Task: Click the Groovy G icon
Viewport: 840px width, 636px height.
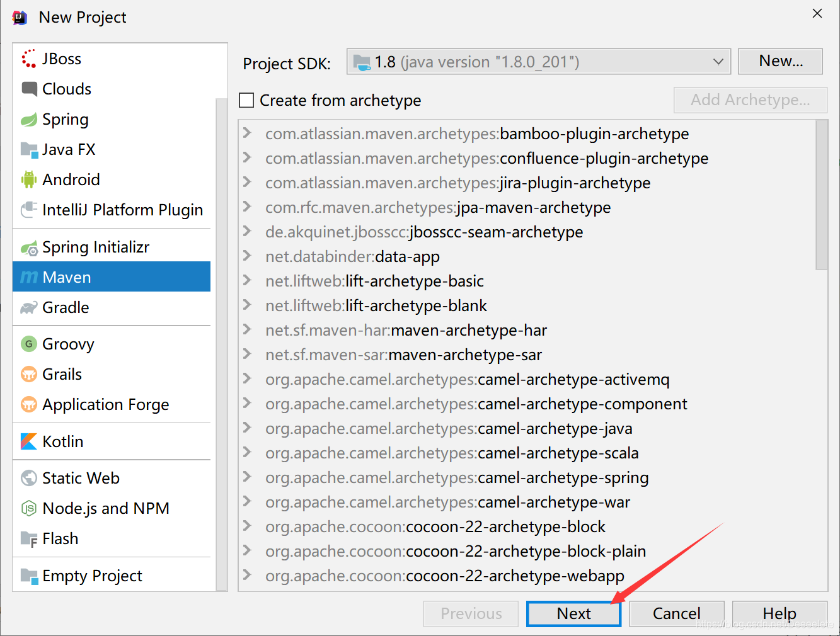Action: click(x=29, y=344)
